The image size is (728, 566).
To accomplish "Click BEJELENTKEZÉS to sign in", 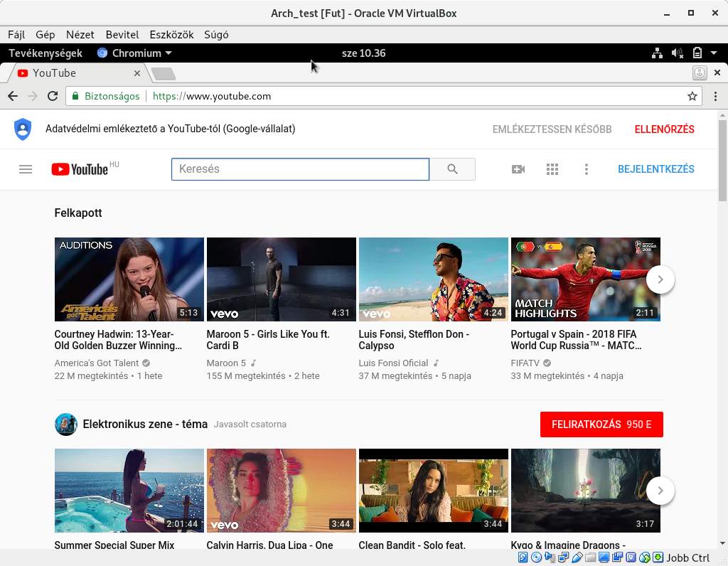I will [656, 169].
